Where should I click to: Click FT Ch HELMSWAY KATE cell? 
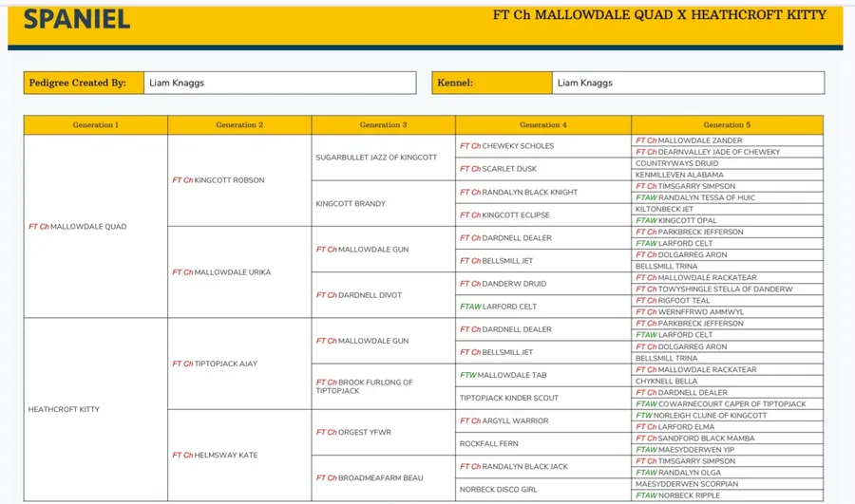point(215,455)
